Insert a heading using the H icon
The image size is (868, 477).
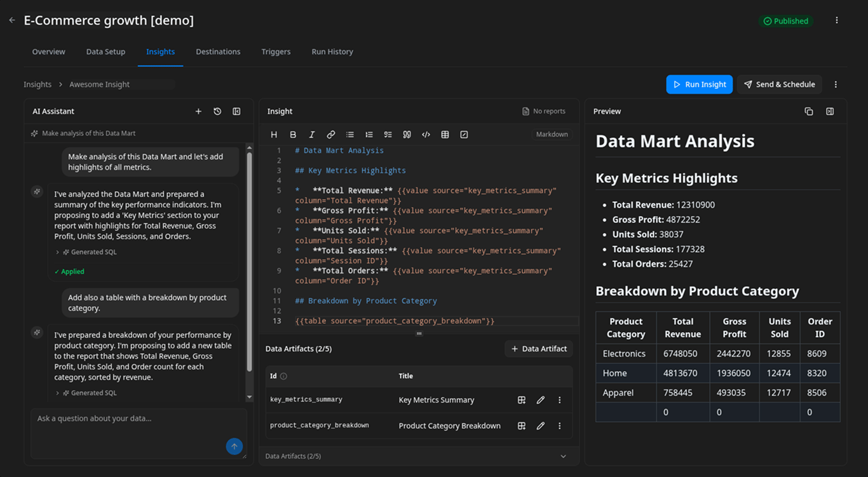pos(274,134)
